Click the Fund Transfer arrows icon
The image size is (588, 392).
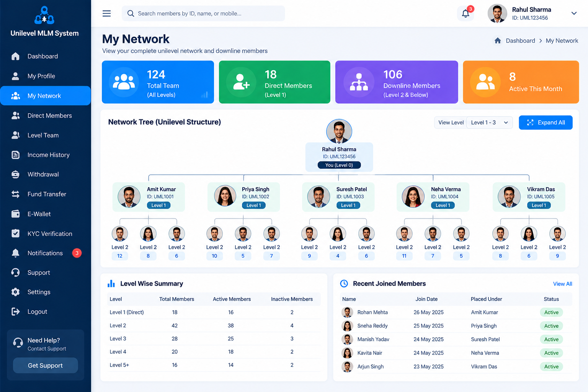[15, 194]
